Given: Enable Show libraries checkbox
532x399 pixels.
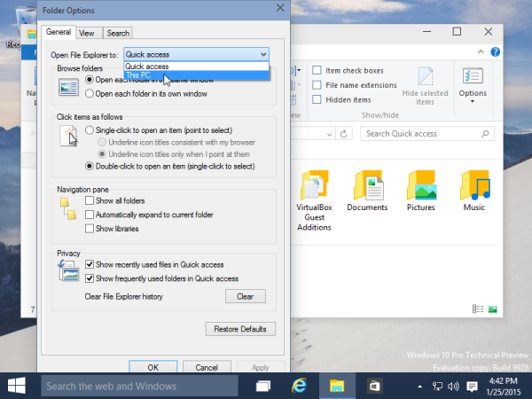Looking at the screenshot, I should pyautogui.click(x=90, y=229).
